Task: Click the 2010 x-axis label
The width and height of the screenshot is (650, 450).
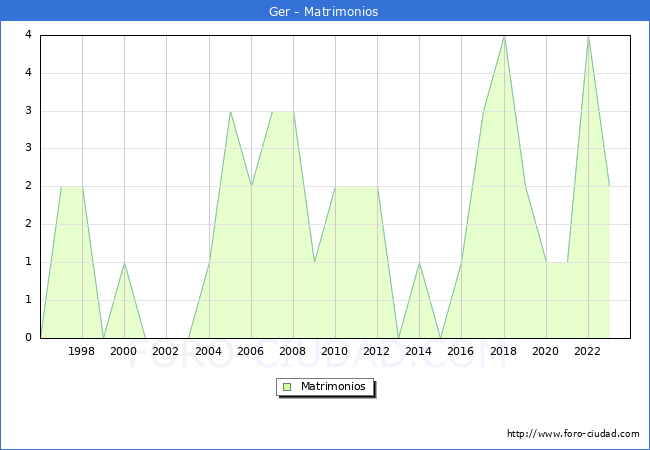Action: [334, 351]
